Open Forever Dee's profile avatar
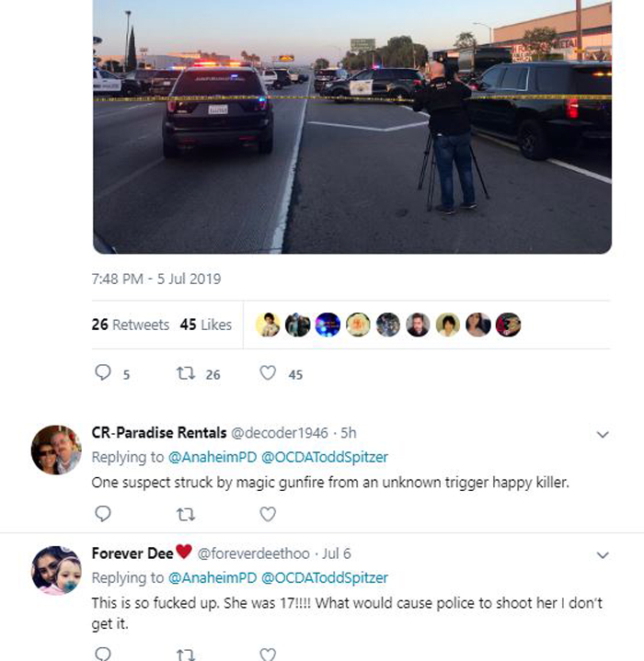 (x=56, y=570)
